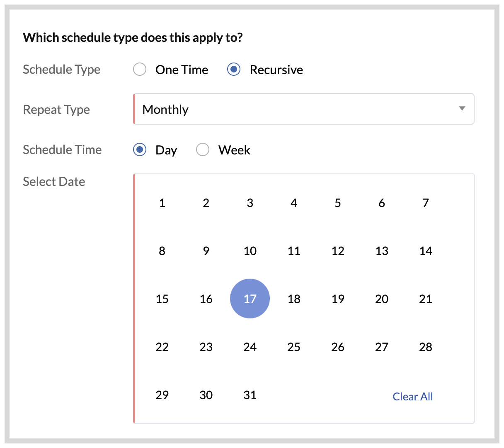This screenshot has height=448, width=504.
Task: Click the Repeat Type dropdown arrow
Action: [x=462, y=109]
